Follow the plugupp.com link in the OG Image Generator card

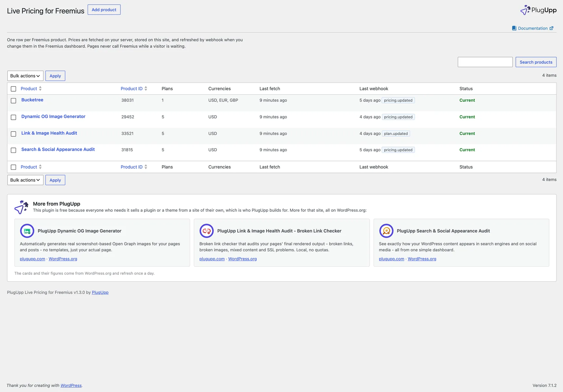32,259
